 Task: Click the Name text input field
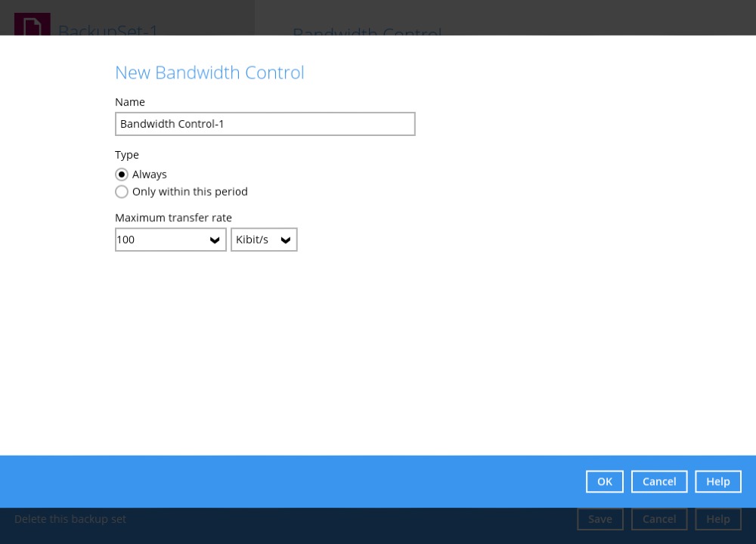coord(265,123)
